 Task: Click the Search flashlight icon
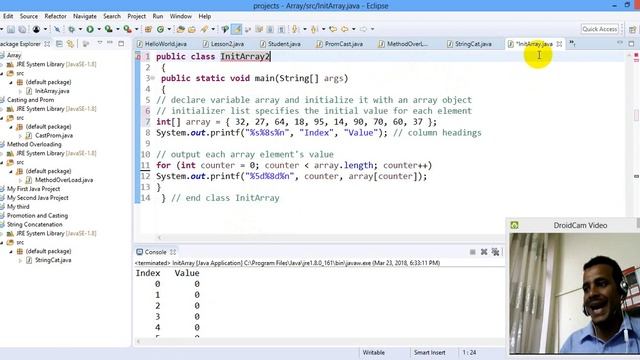[204, 29]
